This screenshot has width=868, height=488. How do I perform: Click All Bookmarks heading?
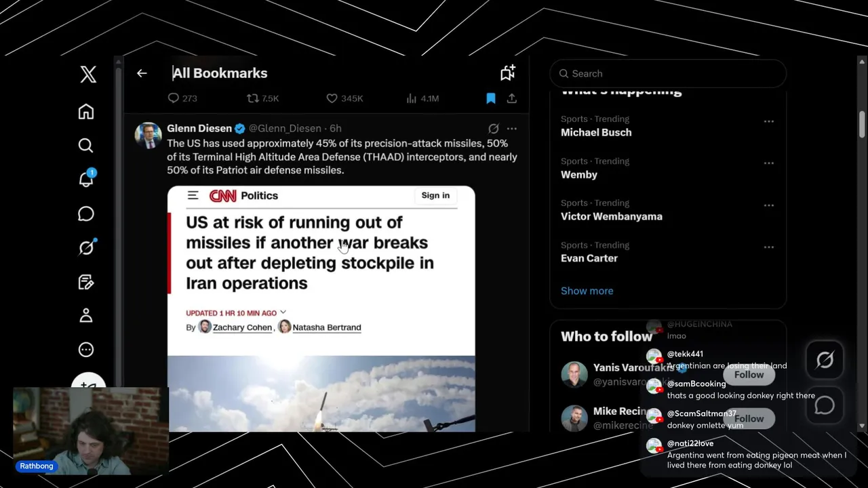220,73
